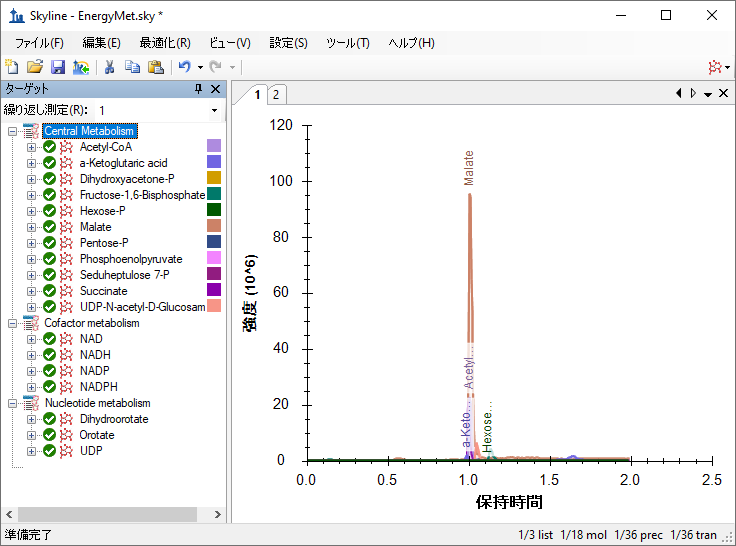Click the scroll right arrow of Targets panel

[217, 515]
